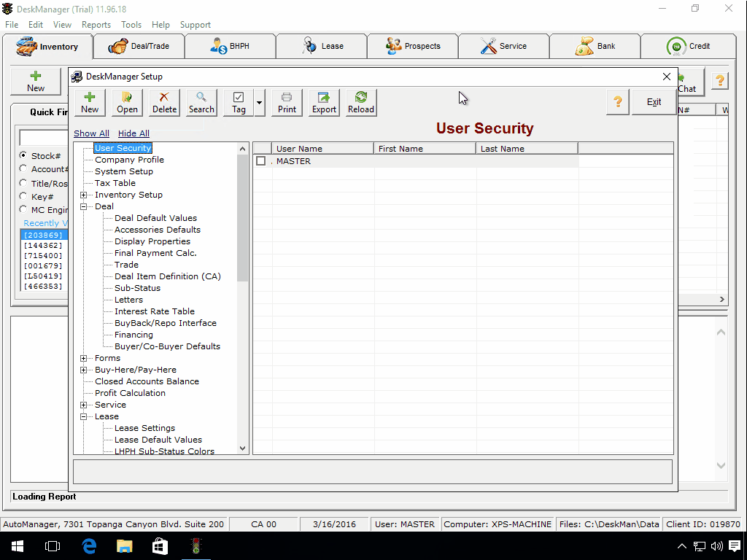The height and width of the screenshot is (560, 747).
Task: Select recently viewed stock [203869]
Action: coord(43,236)
